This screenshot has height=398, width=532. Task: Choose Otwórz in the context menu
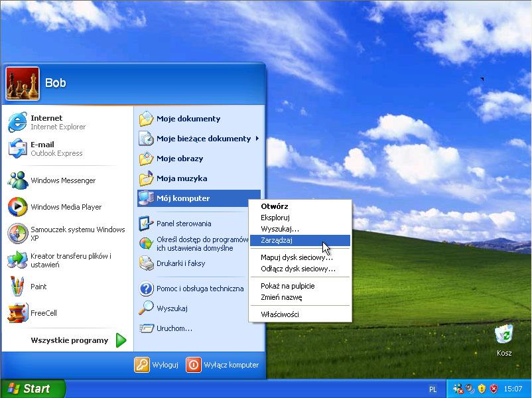pyautogui.click(x=300, y=206)
